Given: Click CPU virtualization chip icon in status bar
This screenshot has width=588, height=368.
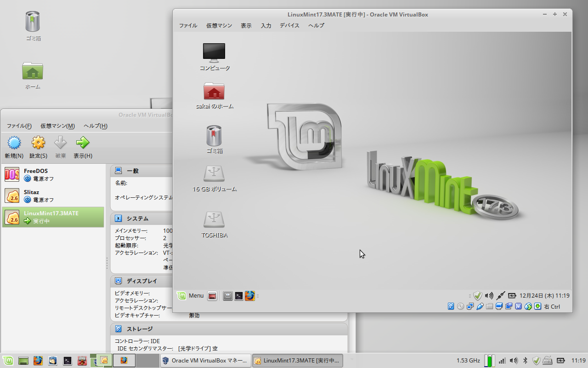Looking at the screenshot, I should click(x=519, y=306).
